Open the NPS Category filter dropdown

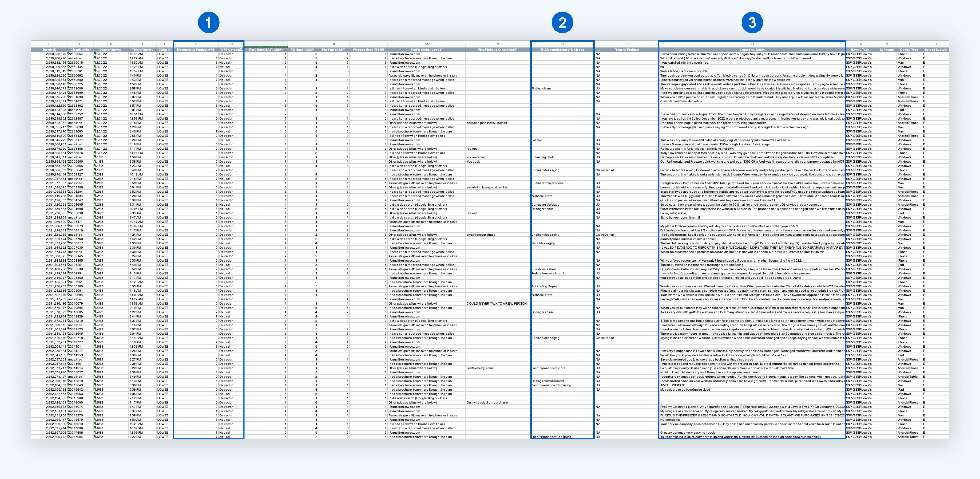coord(242,49)
